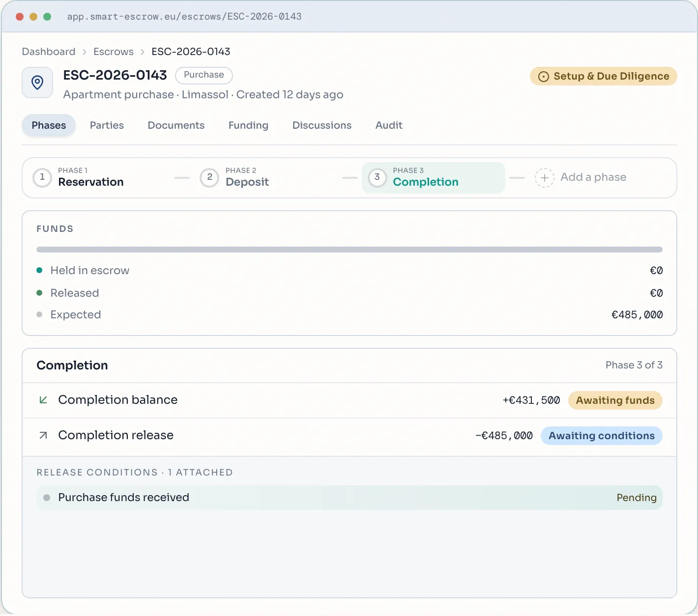The height and width of the screenshot is (616, 698).
Task: Open the Parties tab
Action: 107,125
